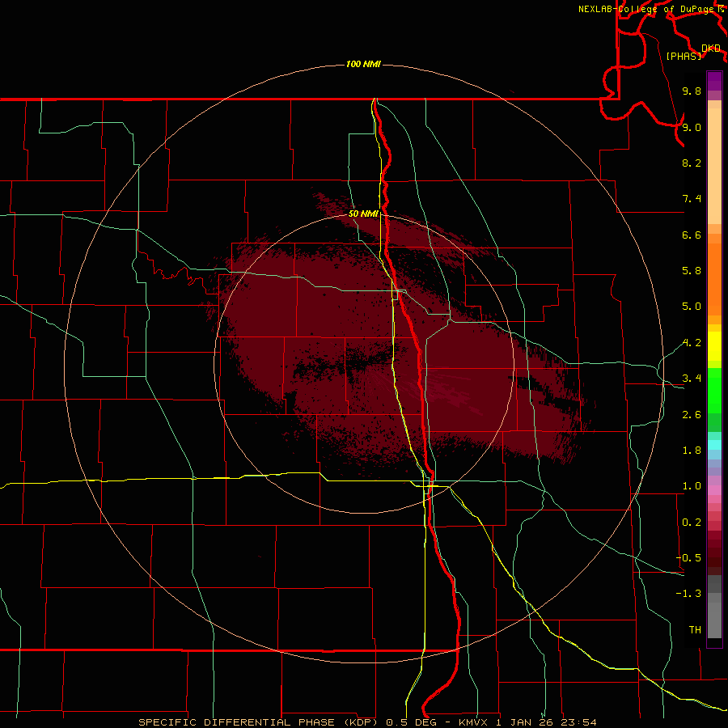Click the DKD label above the legend
This screenshot has height=728, width=728.
click(711, 49)
